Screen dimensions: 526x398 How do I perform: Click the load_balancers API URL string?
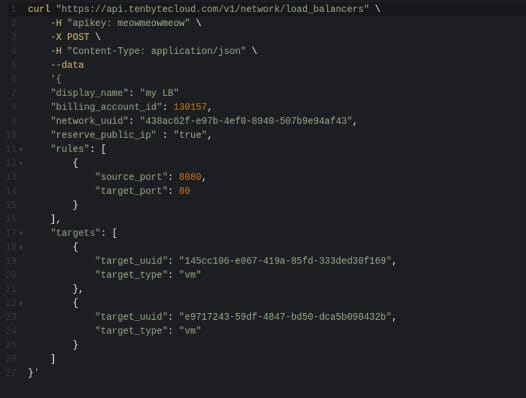(212, 9)
